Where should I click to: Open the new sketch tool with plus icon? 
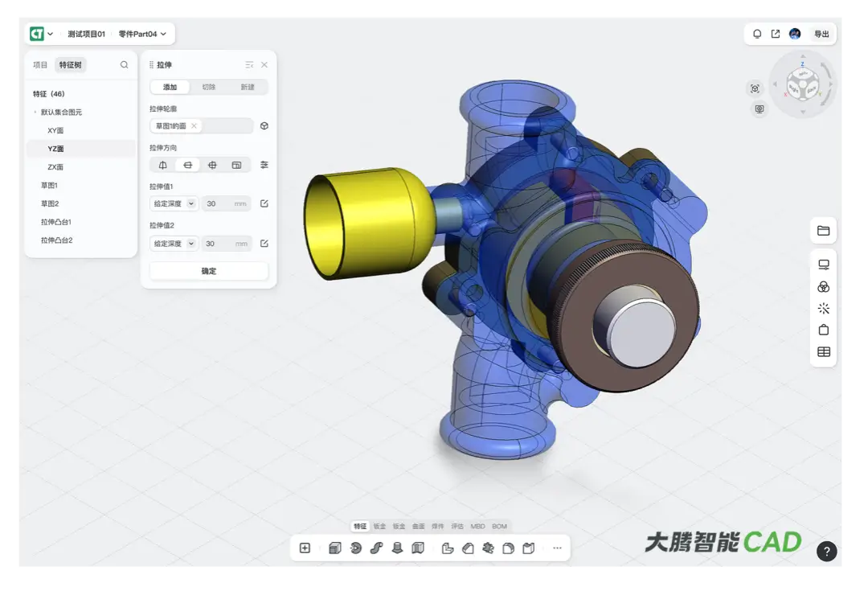tap(305, 548)
